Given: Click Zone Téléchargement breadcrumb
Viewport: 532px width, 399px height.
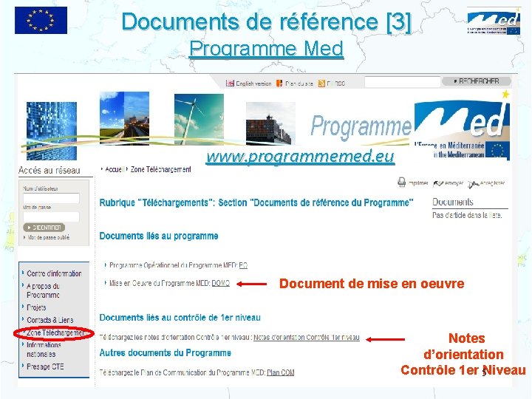Looking at the screenshot, I should click(x=161, y=169).
